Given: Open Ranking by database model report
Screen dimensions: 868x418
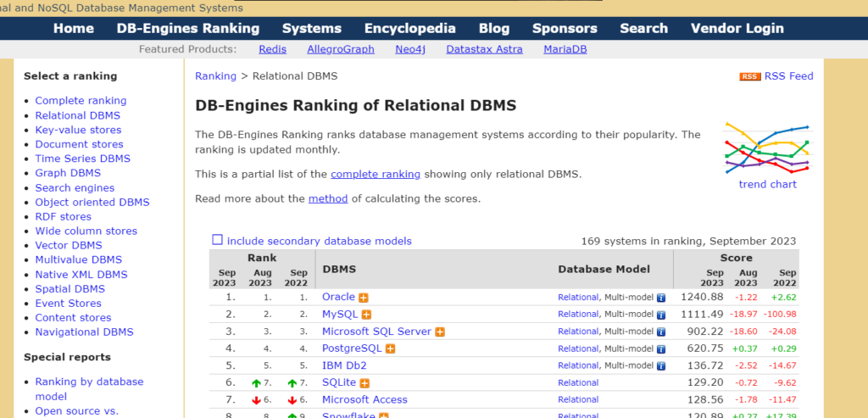Looking at the screenshot, I should click(x=89, y=389).
